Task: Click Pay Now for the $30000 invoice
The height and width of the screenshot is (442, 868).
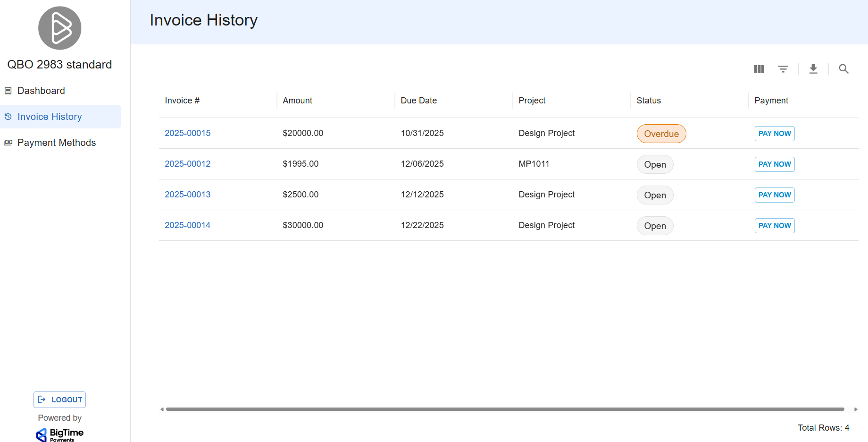Action: pos(774,226)
